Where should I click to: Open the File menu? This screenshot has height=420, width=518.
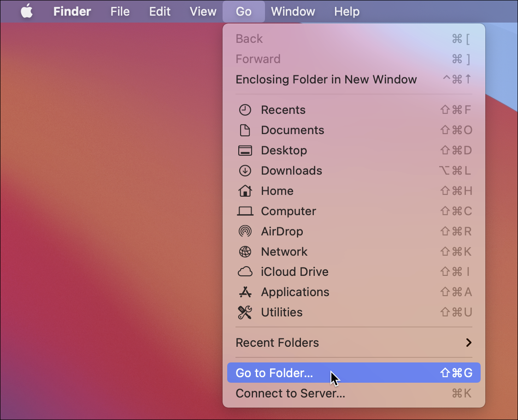120,12
